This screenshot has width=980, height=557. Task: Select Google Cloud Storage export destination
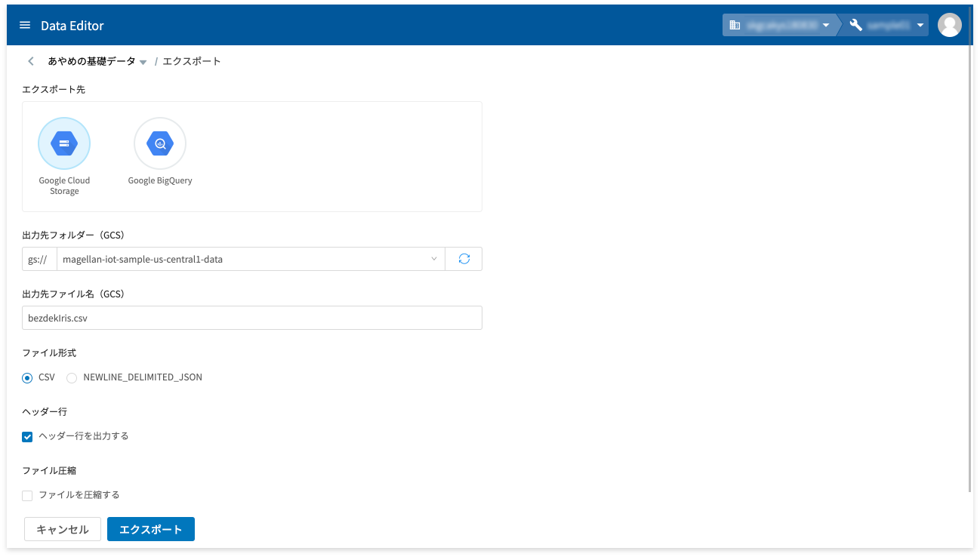coord(64,143)
